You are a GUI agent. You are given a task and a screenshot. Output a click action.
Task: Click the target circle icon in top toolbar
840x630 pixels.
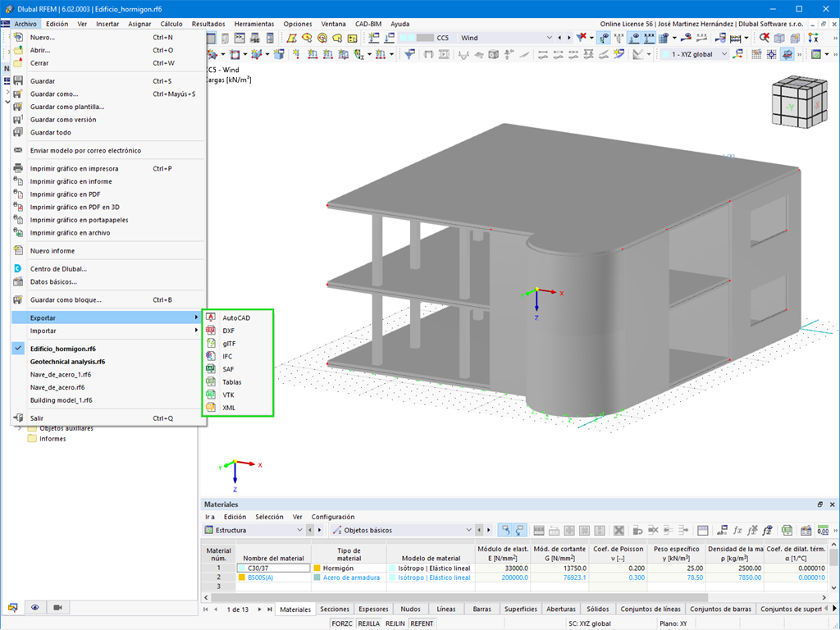pos(322,38)
